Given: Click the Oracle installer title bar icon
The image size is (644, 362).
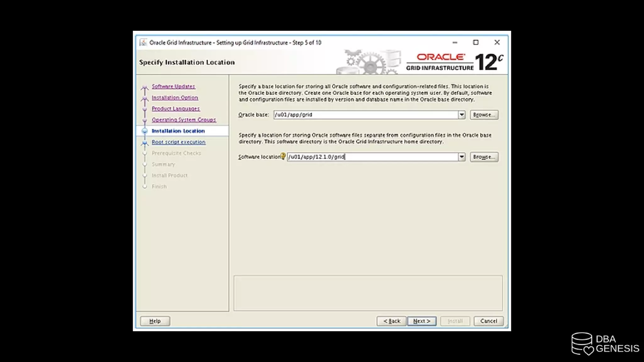Looking at the screenshot, I should (x=143, y=42).
